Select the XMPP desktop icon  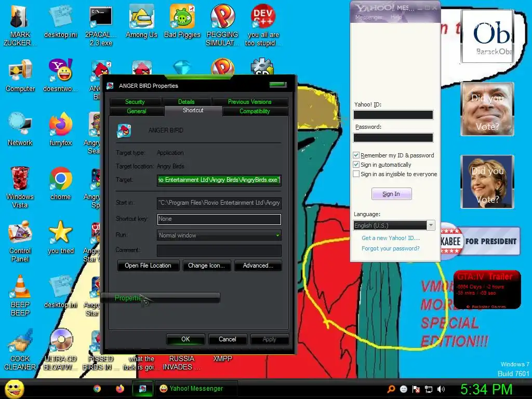[222, 358]
